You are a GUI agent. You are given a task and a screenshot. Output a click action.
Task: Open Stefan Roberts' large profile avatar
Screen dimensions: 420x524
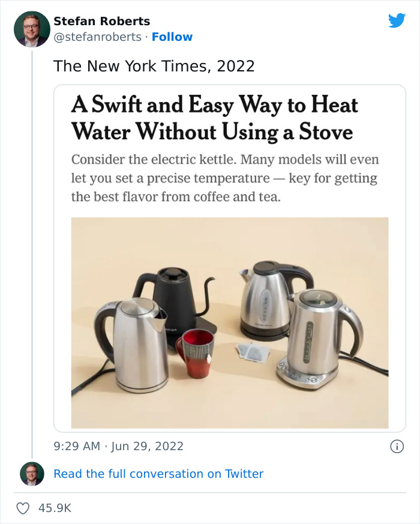[32, 29]
